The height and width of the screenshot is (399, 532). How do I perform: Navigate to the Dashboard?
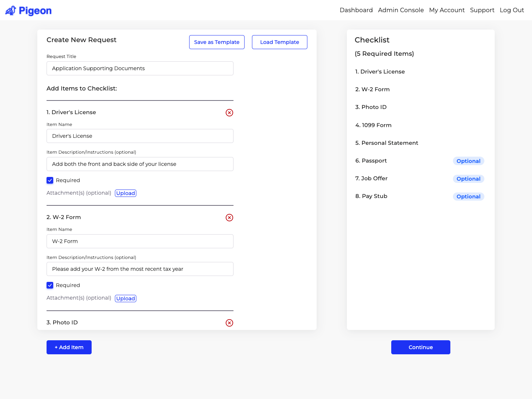pos(356,10)
